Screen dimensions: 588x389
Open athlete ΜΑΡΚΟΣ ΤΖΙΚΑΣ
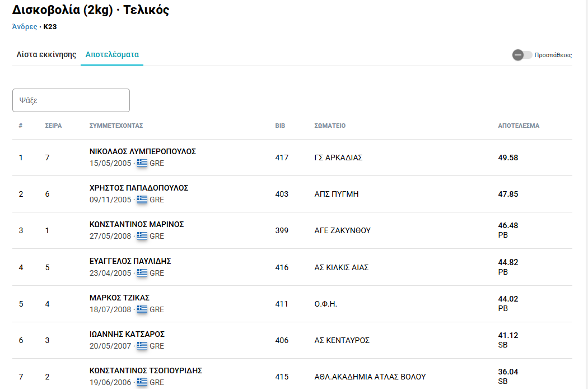(119, 298)
